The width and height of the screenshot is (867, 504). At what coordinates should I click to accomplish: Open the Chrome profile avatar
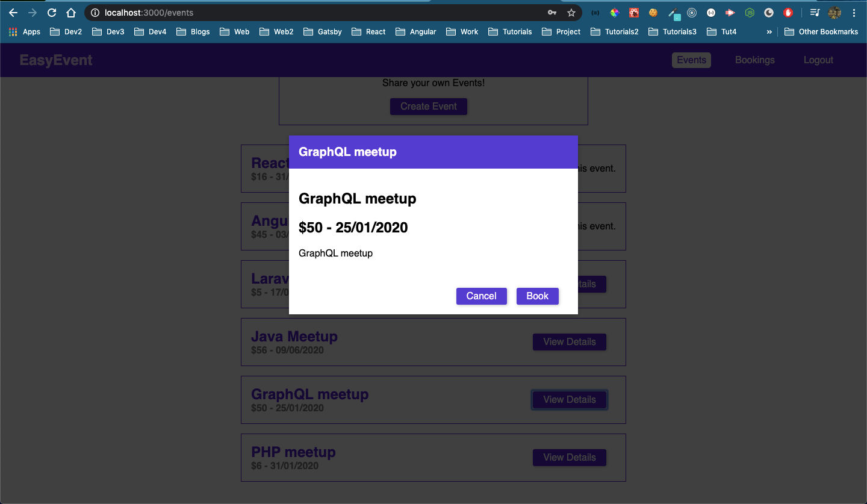click(x=834, y=13)
